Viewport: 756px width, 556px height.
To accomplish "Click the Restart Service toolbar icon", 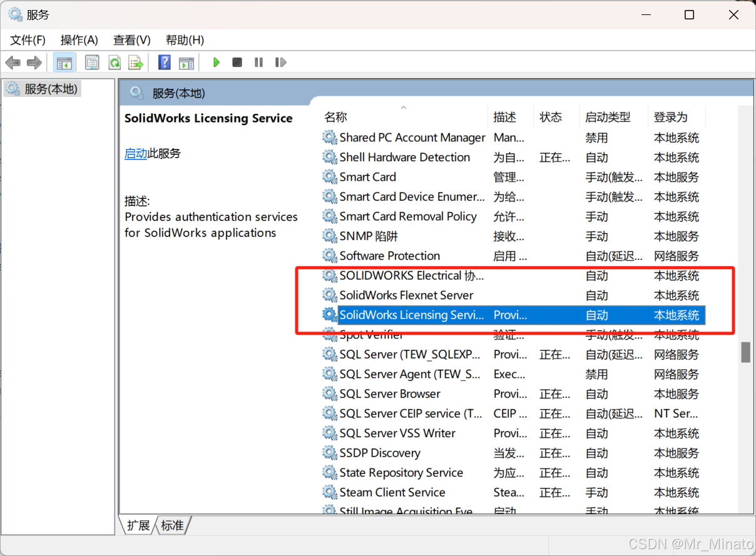I will click(x=280, y=63).
